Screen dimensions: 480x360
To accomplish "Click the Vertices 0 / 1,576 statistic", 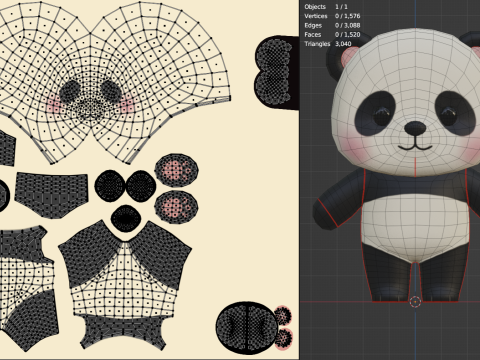I will click(x=332, y=16).
